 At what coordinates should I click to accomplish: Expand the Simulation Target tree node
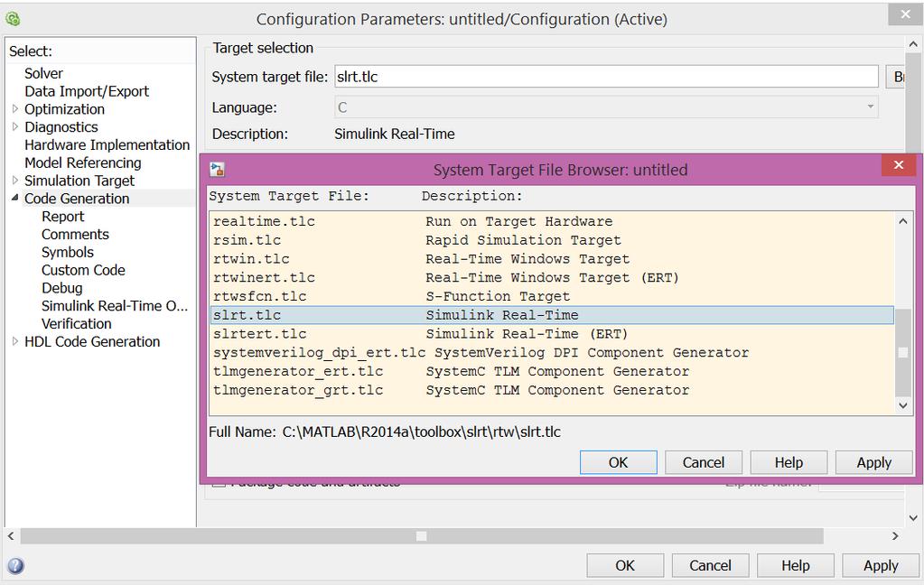pos(15,180)
